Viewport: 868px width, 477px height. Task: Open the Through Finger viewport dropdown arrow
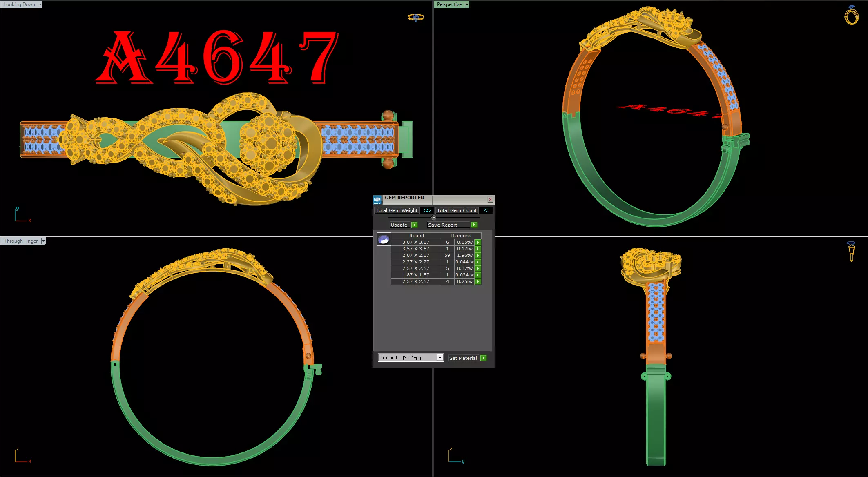click(43, 241)
